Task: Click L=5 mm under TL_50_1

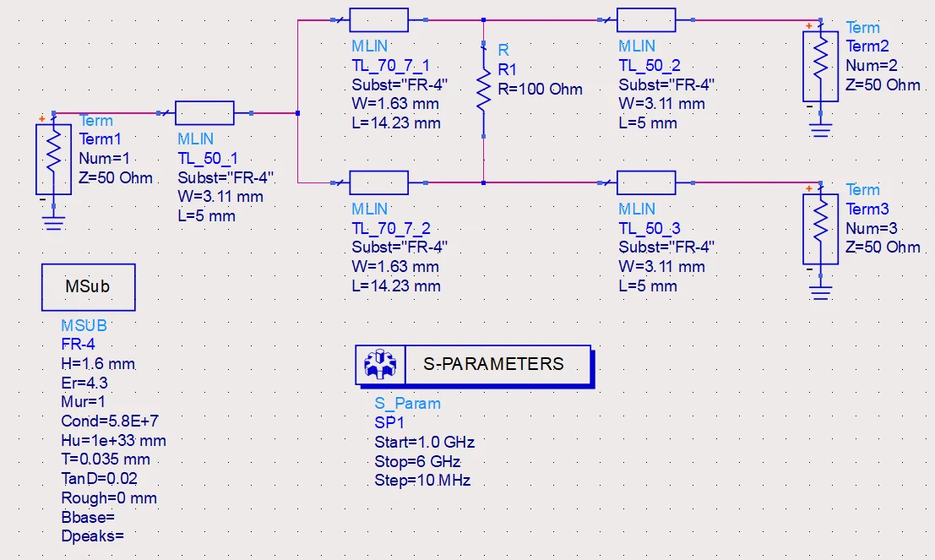Action: tap(206, 216)
